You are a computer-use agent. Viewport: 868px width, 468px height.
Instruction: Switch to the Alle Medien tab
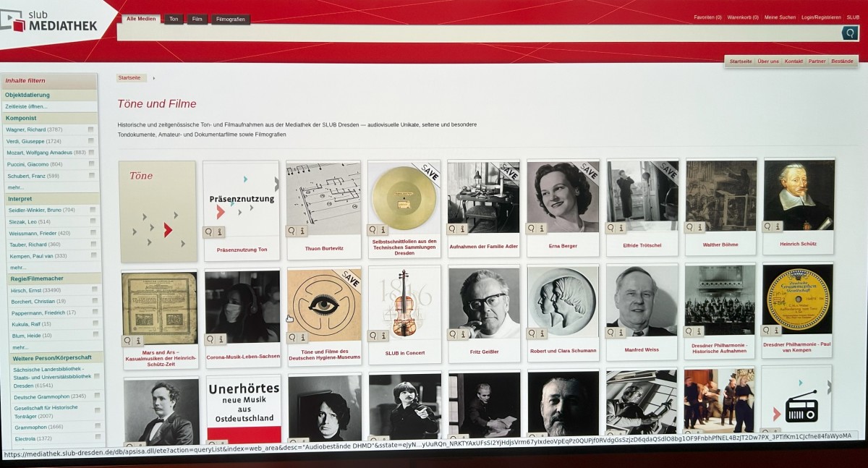pos(141,19)
